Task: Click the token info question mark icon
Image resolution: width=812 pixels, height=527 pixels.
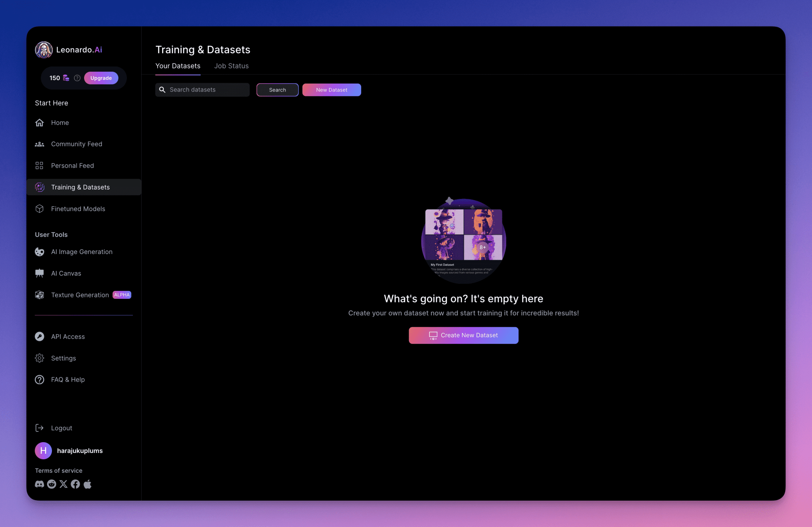Action: [77, 78]
